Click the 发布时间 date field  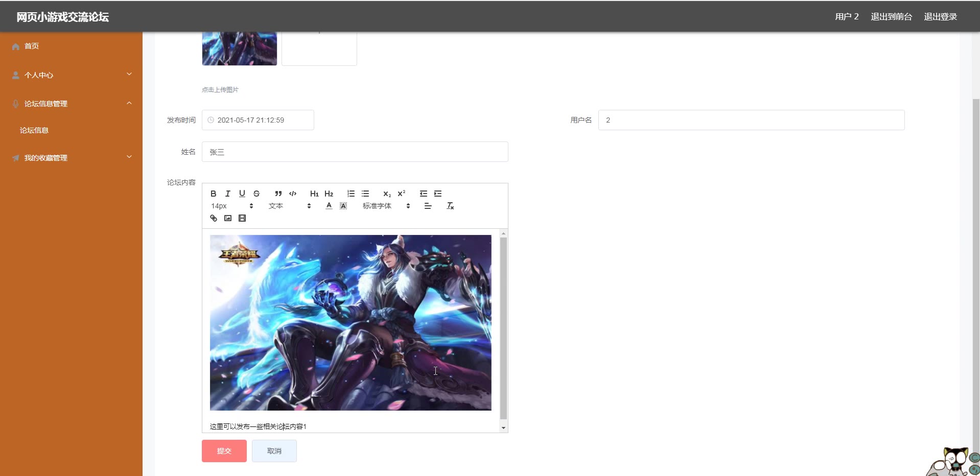point(258,120)
